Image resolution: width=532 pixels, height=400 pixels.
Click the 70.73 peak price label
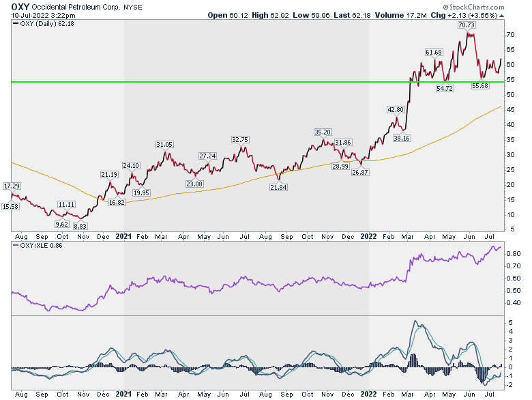(467, 25)
